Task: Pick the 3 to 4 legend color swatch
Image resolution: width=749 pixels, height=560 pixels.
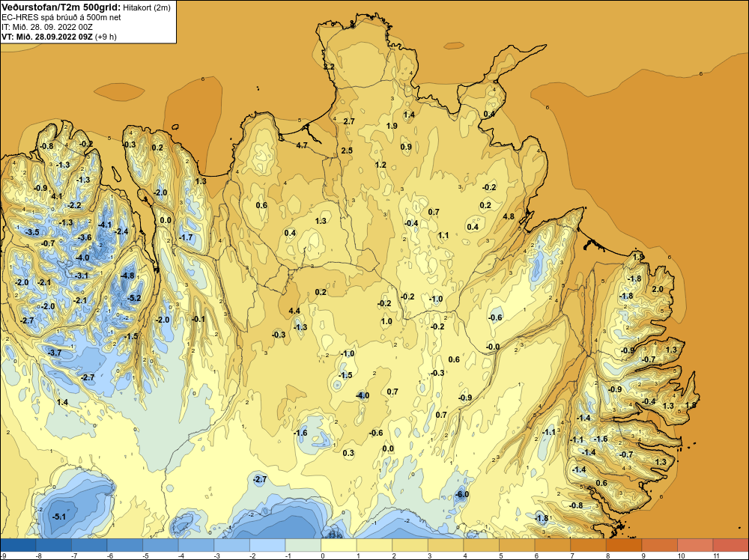Action: coord(446,545)
